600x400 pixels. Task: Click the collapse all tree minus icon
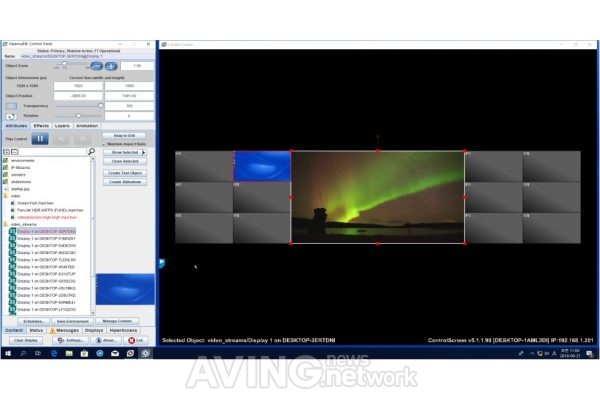point(14,152)
